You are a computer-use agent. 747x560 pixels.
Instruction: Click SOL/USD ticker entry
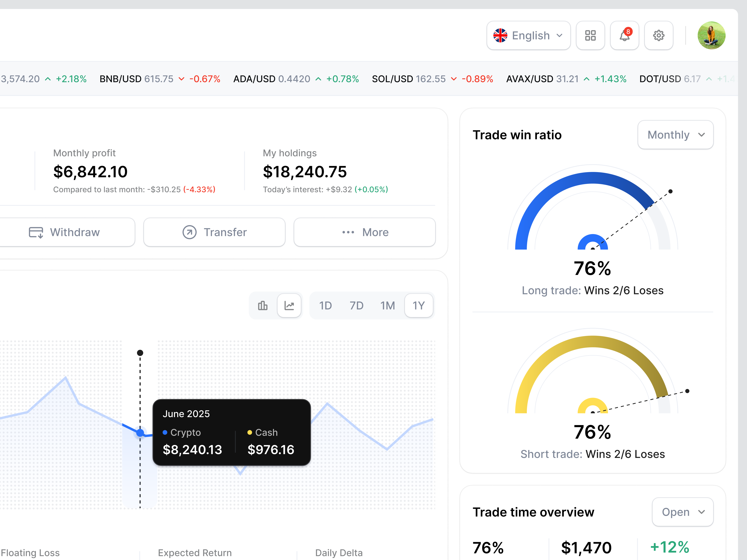tap(432, 79)
